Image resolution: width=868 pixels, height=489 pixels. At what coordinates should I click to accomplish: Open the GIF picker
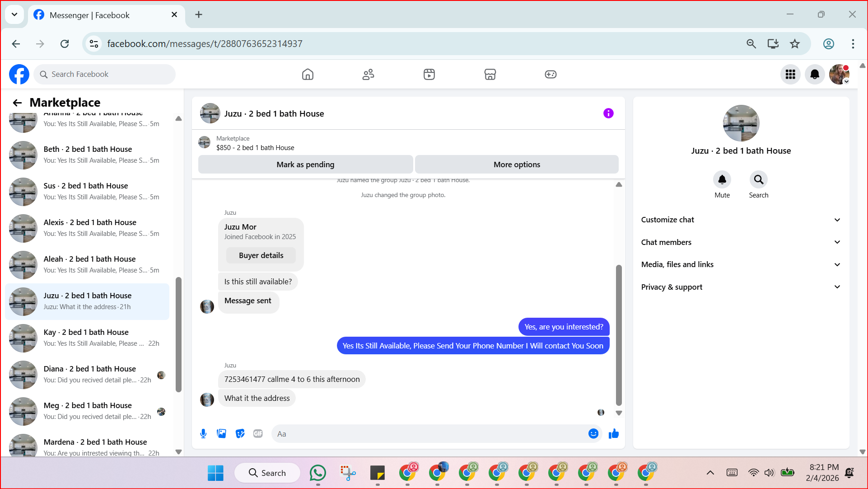point(258,434)
